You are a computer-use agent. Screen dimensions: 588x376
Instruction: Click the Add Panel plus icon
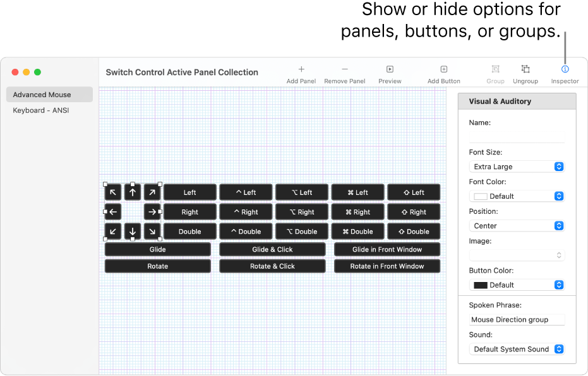(x=301, y=69)
